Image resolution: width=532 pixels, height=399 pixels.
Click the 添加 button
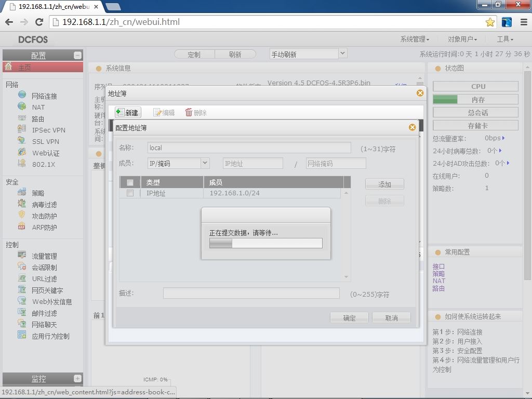(384, 184)
